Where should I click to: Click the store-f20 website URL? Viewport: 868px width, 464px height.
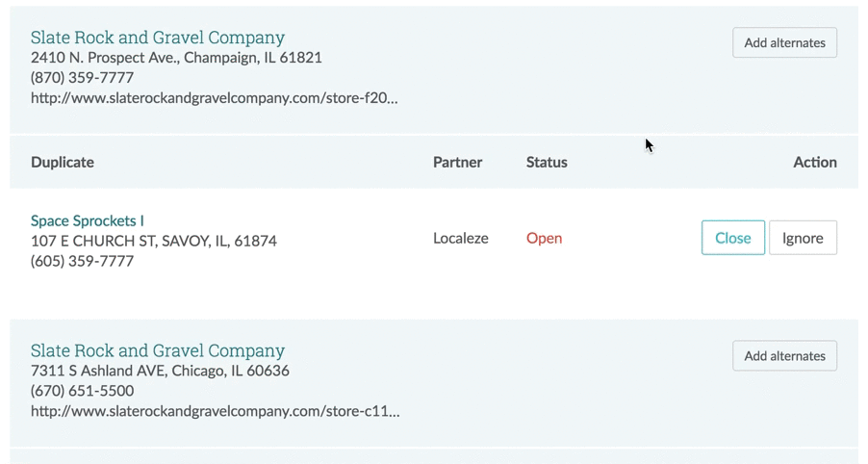click(214, 98)
